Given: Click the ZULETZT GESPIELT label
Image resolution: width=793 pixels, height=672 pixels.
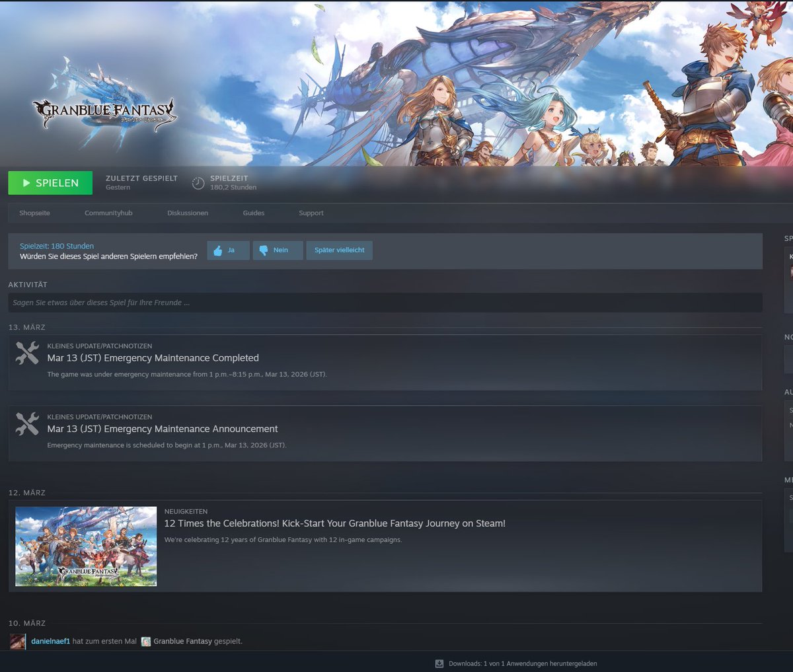Looking at the screenshot, I should coord(141,178).
